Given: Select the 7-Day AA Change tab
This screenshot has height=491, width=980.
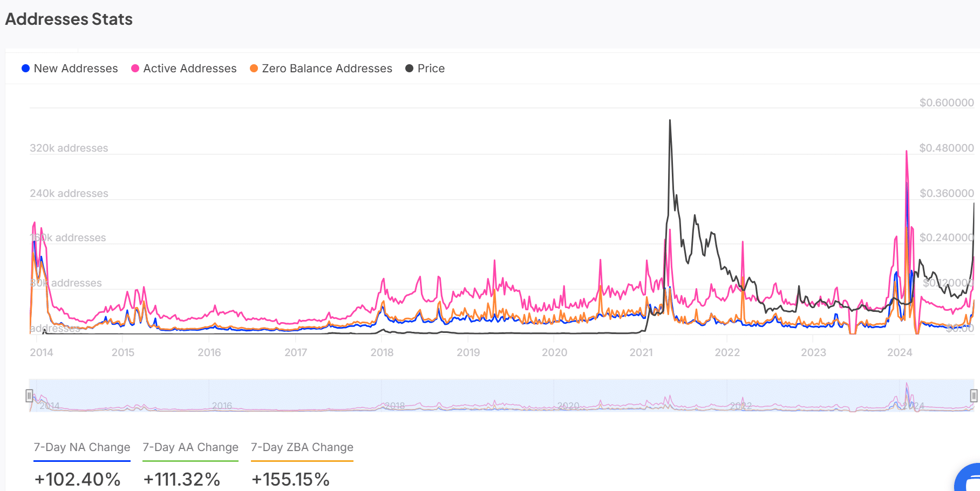Looking at the screenshot, I should (x=190, y=447).
